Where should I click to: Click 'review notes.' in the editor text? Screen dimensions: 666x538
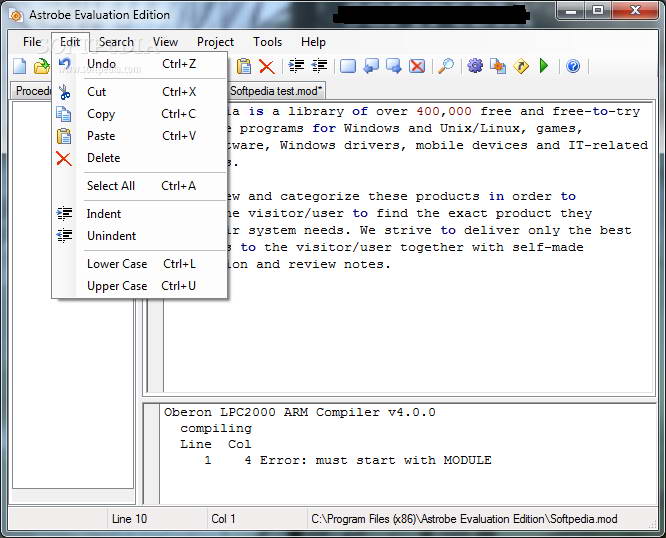tap(339, 264)
